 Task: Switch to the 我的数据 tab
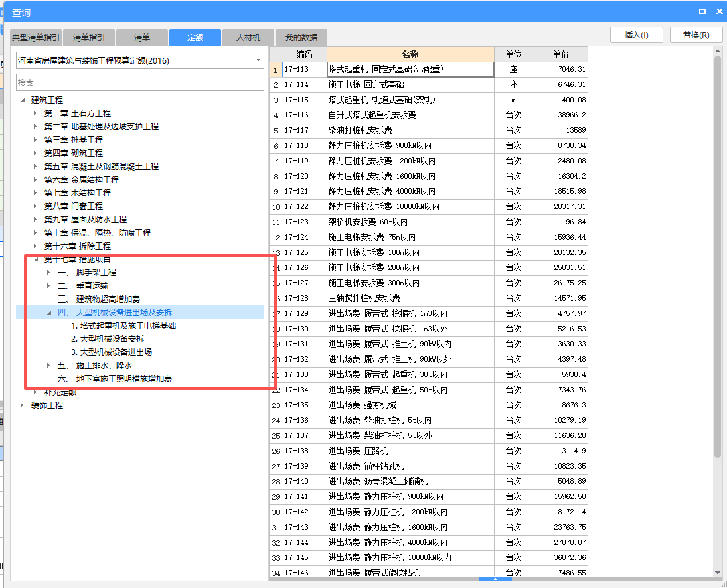point(300,38)
